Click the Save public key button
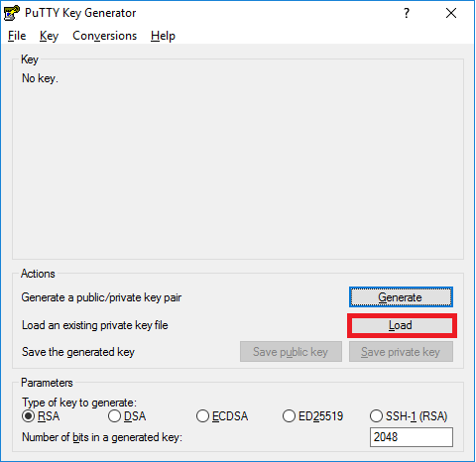The width and height of the screenshot is (476, 462). tap(291, 352)
